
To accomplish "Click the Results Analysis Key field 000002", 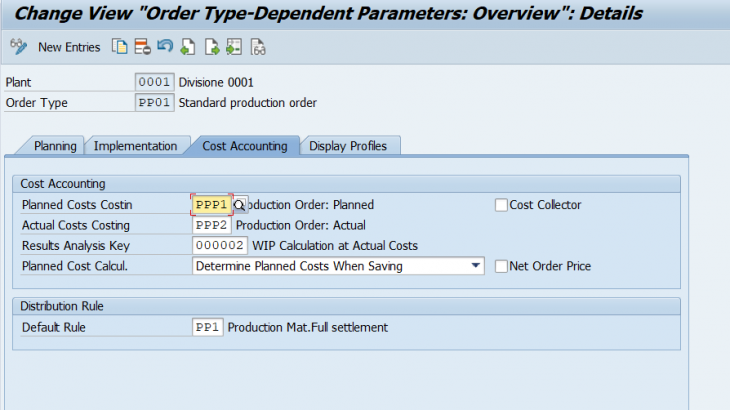I will pyautogui.click(x=220, y=245).
